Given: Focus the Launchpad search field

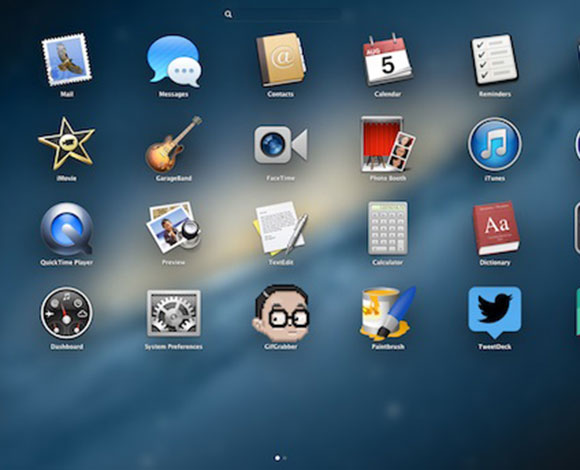Looking at the screenshot, I should coord(282,14).
